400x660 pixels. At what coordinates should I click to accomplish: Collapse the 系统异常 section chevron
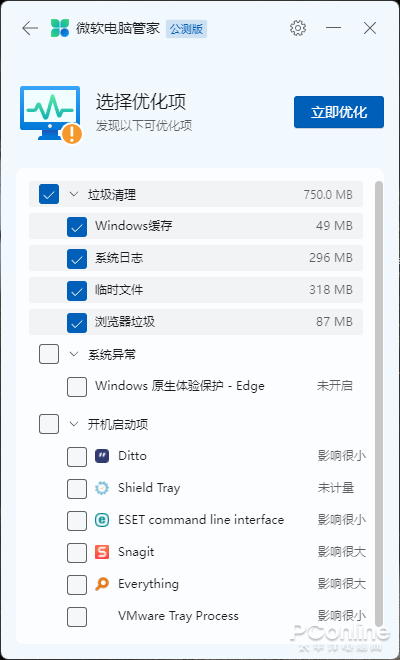(74, 354)
